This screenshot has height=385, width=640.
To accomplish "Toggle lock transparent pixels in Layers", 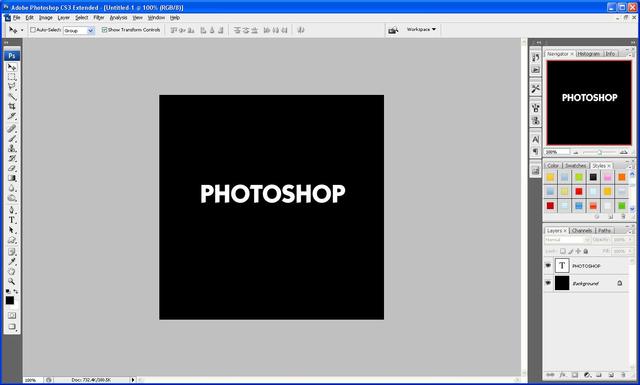I will pyautogui.click(x=563, y=251).
